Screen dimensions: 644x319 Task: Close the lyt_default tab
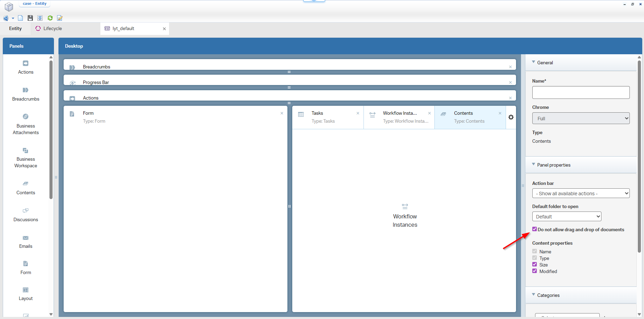[164, 29]
